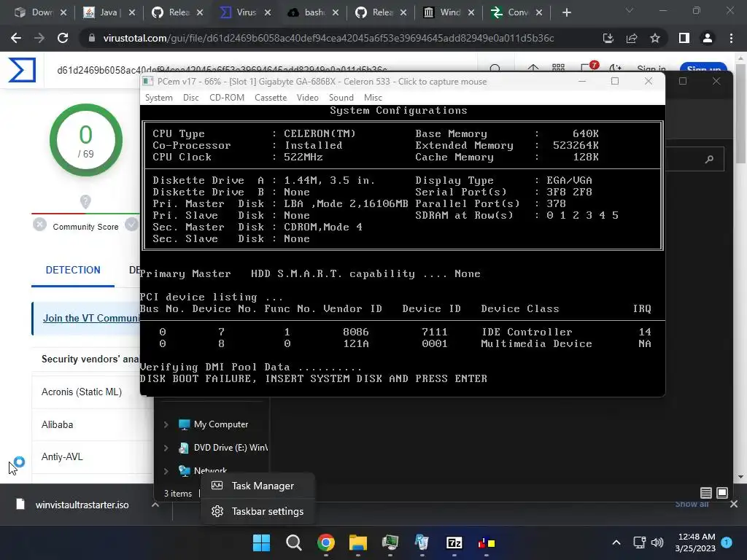Expand options for winvistaultrastarter.iso download
This screenshot has width=747, height=560.
click(x=155, y=505)
